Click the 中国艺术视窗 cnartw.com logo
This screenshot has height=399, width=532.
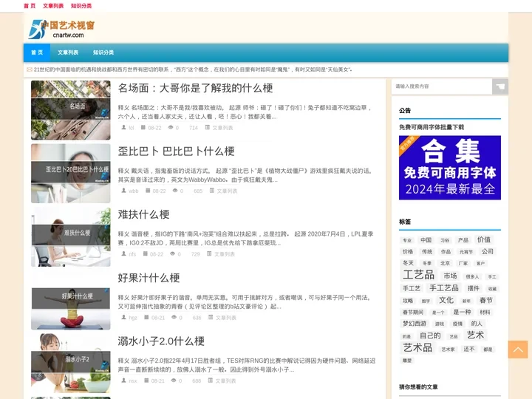pyautogui.click(x=61, y=29)
